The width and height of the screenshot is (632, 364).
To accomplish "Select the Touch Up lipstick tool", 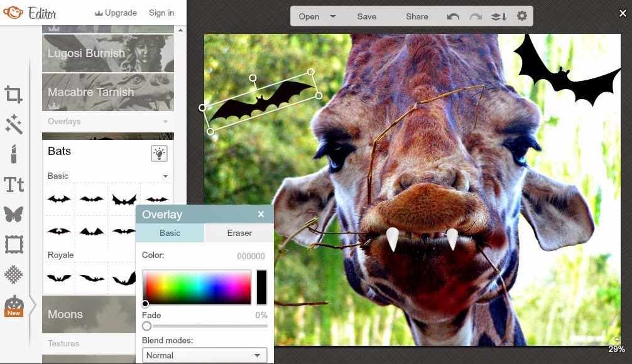I will coord(14,154).
